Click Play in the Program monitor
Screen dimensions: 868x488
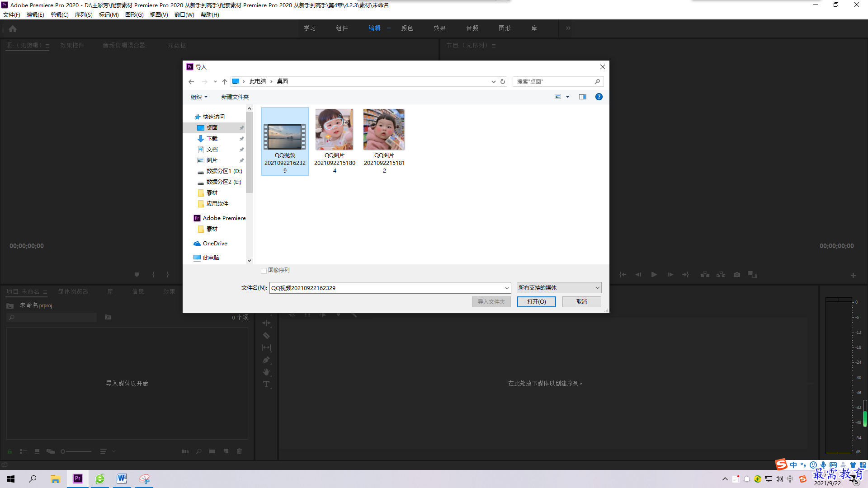coord(654,275)
